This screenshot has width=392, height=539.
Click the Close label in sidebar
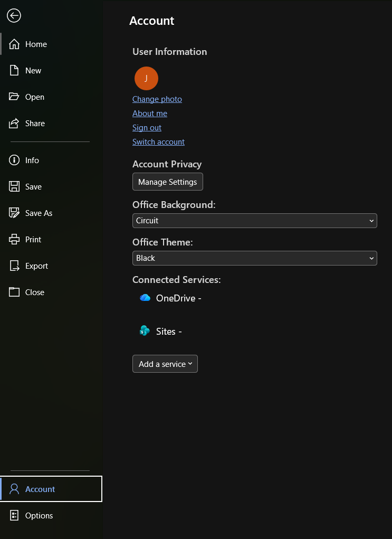pyautogui.click(x=35, y=292)
